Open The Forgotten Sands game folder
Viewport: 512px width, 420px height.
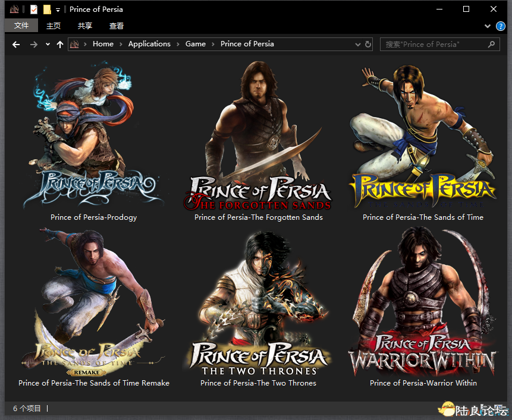pos(258,137)
